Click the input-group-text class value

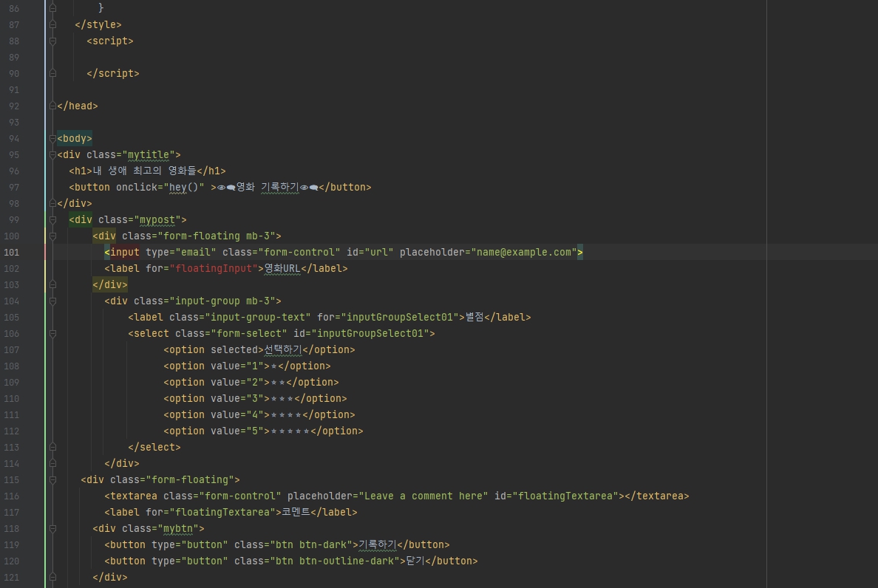click(258, 317)
